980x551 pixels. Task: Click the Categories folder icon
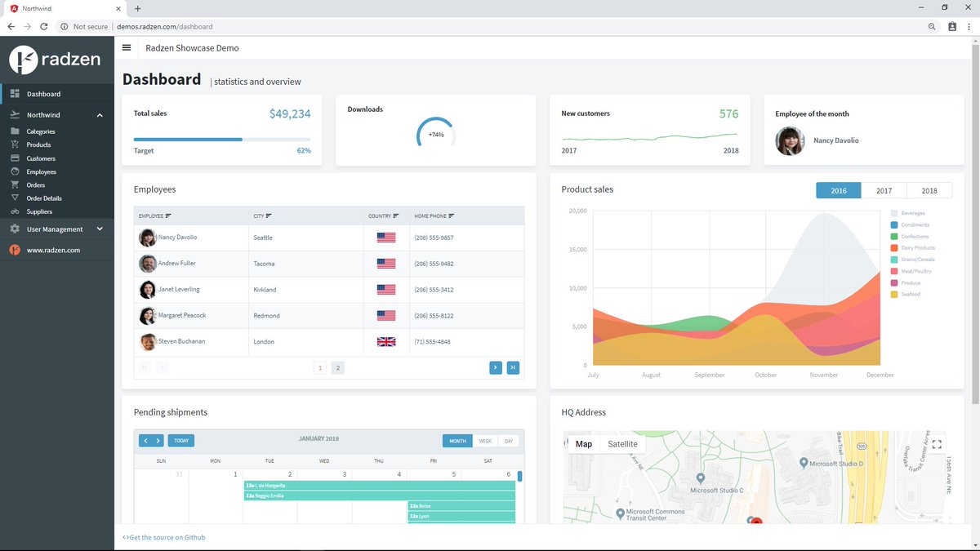tap(15, 131)
